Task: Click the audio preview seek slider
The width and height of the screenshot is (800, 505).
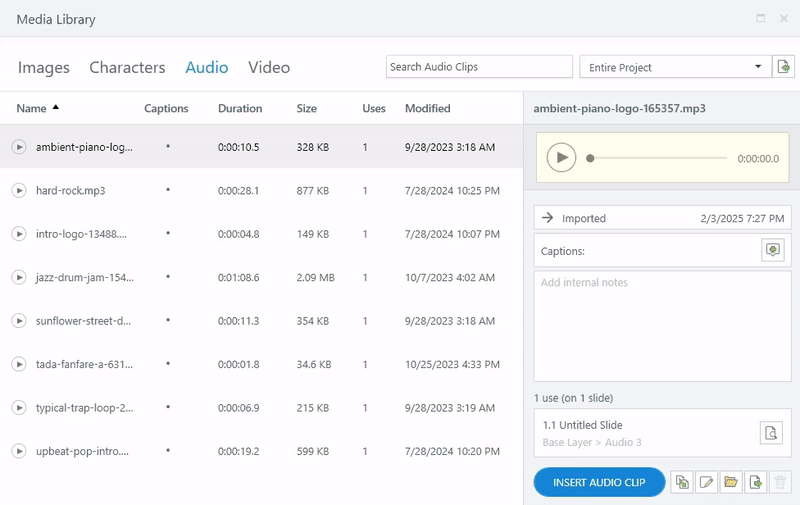Action: pyautogui.click(x=658, y=158)
